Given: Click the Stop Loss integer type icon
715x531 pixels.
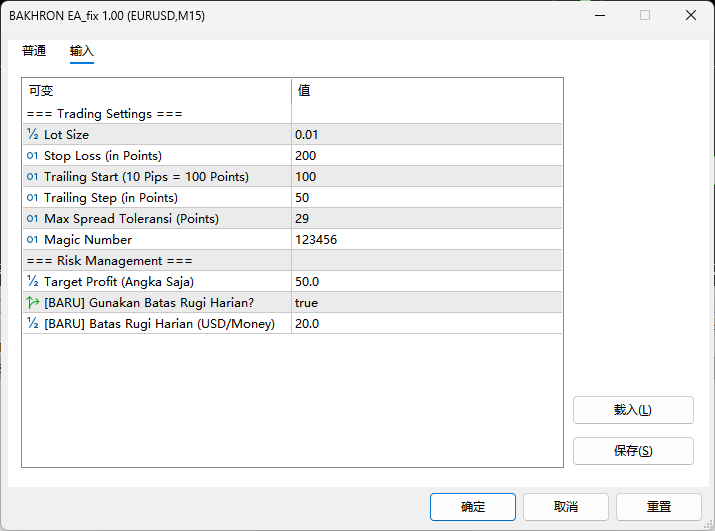Looking at the screenshot, I should tap(32, 156).
